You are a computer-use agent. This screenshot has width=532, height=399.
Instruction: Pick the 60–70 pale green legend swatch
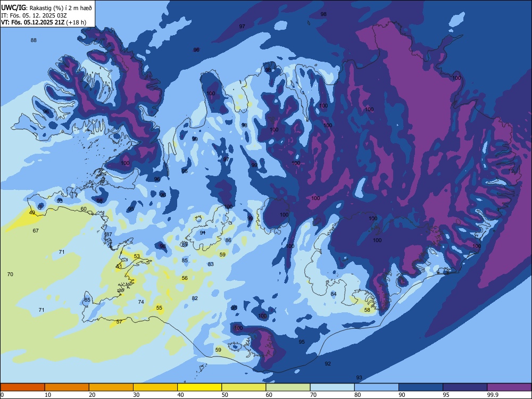click(x=288, y=387)
